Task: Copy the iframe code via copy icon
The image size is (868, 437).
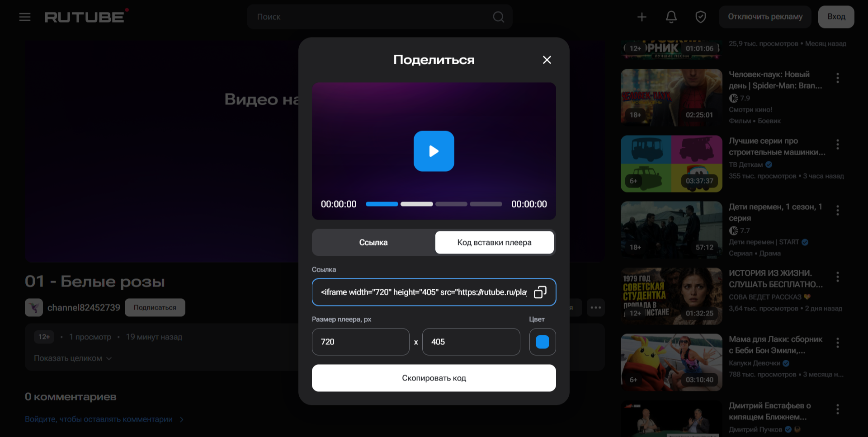Action: 540,292
